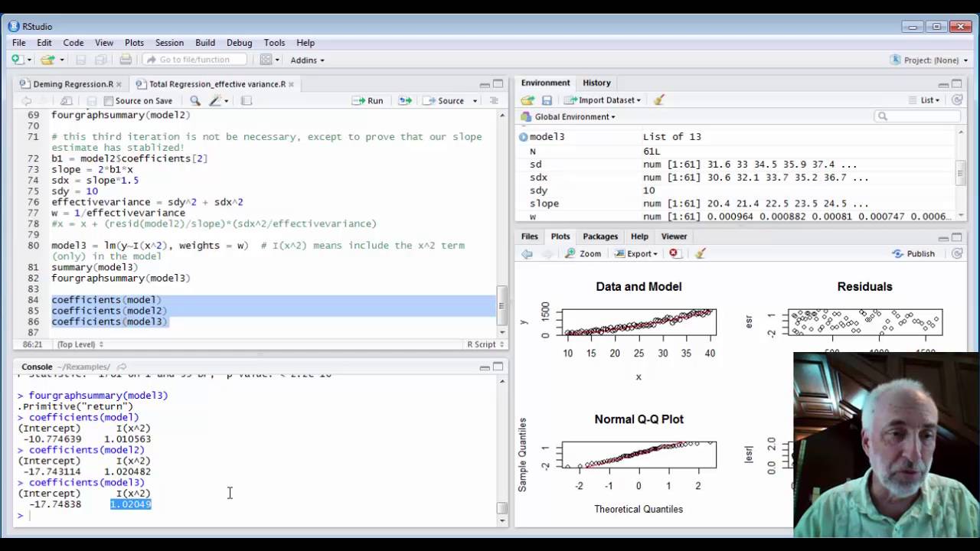Click the compile report notebook icon
The height and width of the screenshot is (551, 980).
246,100
